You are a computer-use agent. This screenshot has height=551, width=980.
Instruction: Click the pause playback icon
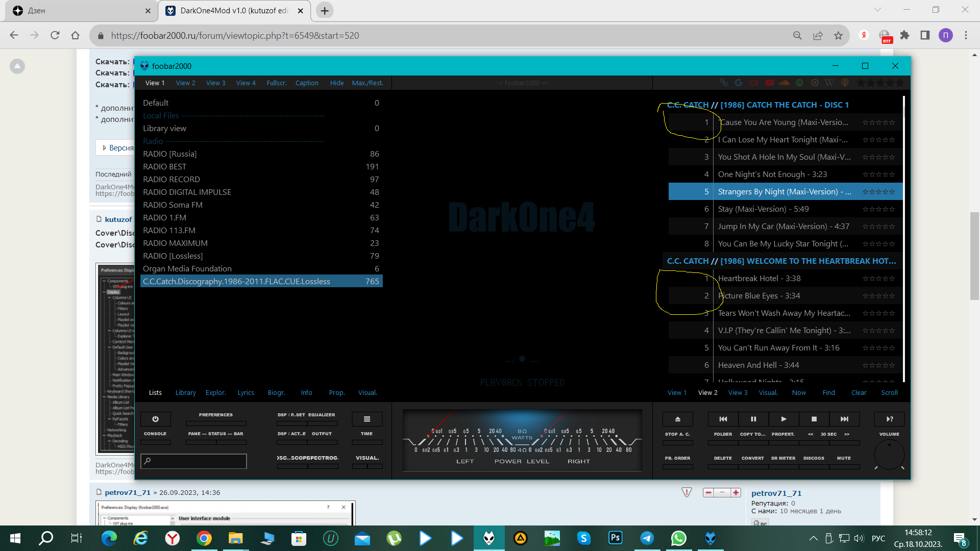[x=753, y=419]
